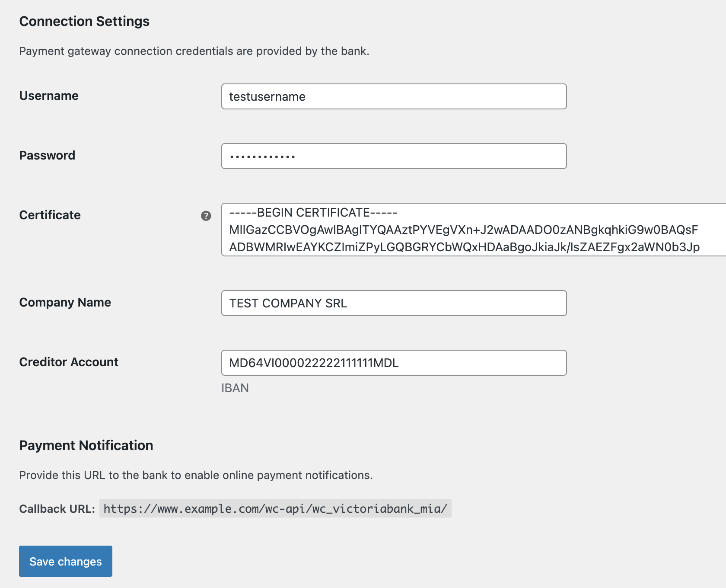
Task: Click the Creditor Account label
Action: click(69, 362)
